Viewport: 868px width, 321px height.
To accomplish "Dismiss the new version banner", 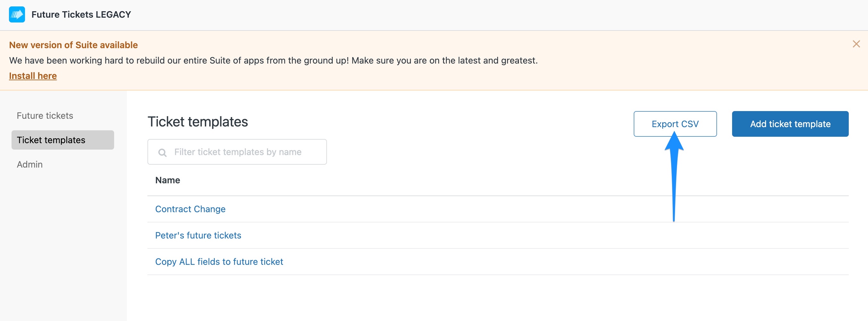I will pyautogui.click(x=856, y=44).
